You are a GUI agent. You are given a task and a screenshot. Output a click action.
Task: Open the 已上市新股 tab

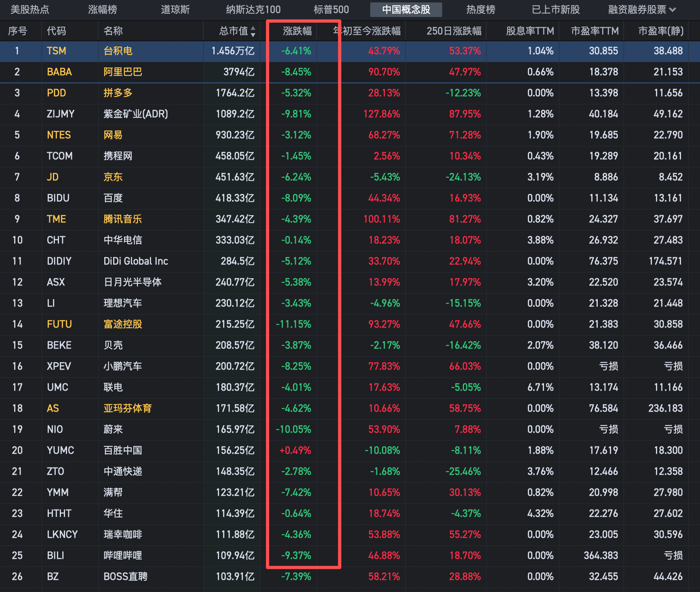pyautogui.click(x=555, y=9)
